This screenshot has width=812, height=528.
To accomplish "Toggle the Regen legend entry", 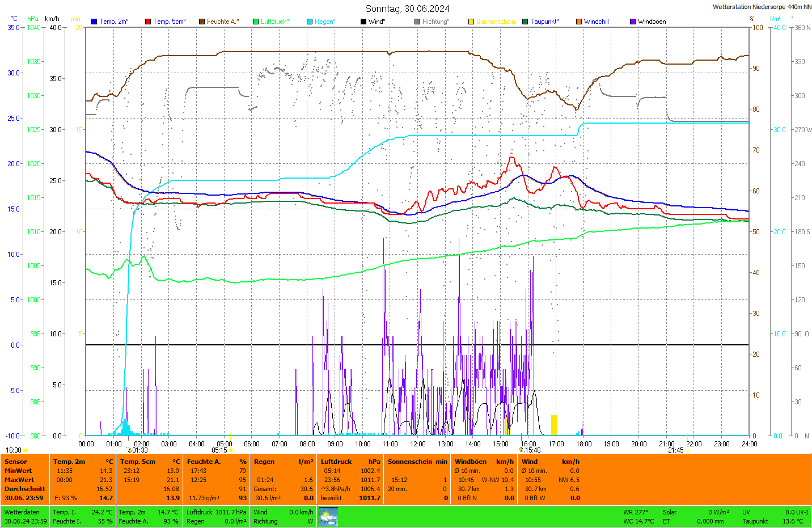I will coord(325,22).
